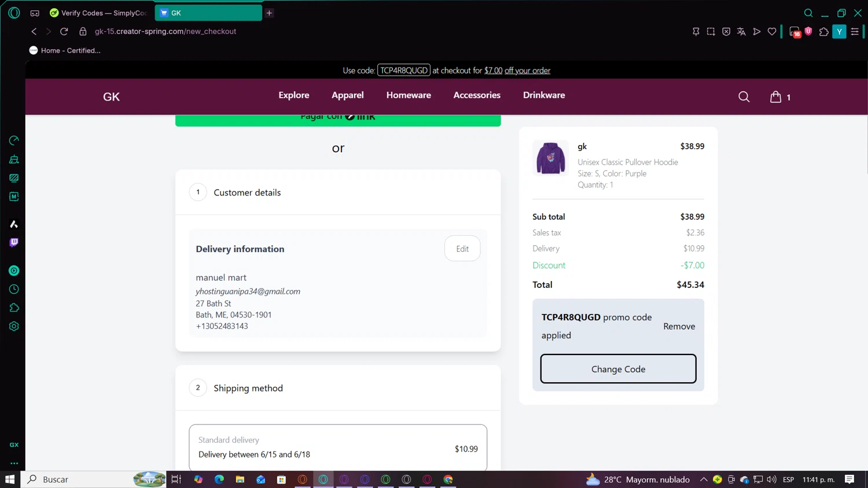Click the purple hoodie thumbnail
This screenshot has width=868, height=488.
tap(550, 157)
